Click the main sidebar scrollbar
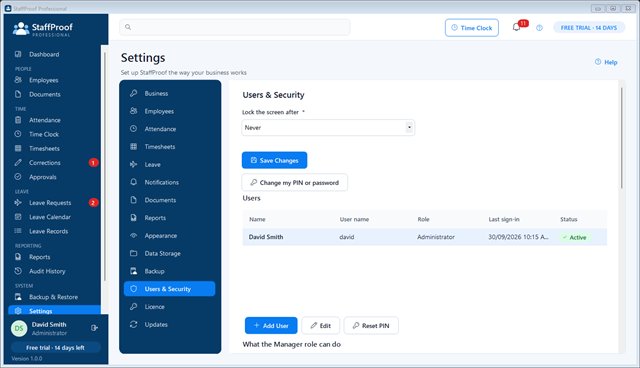Screen dimensions: 640x368 104,167
